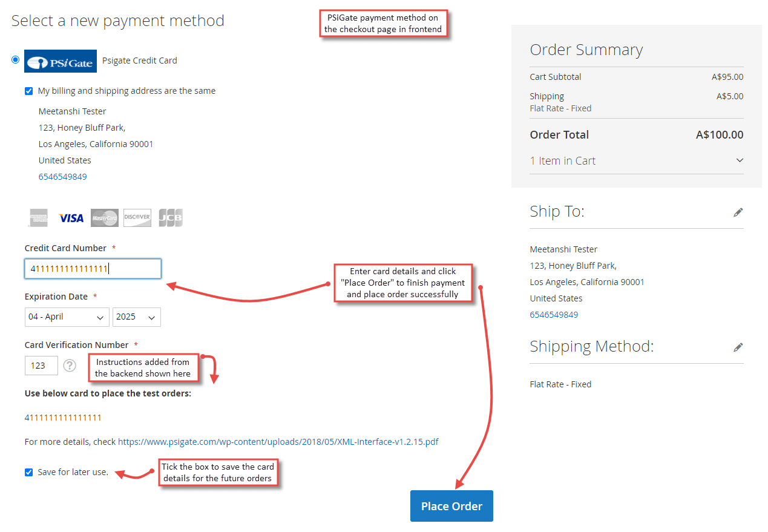
Task: Select the Discover card icon
Action: (137, 217)
